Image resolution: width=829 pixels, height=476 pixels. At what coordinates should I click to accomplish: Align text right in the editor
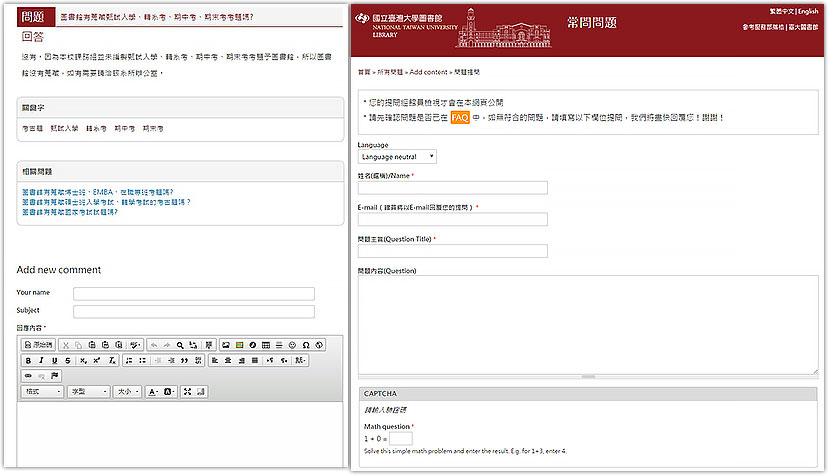[x=241, y=361]
